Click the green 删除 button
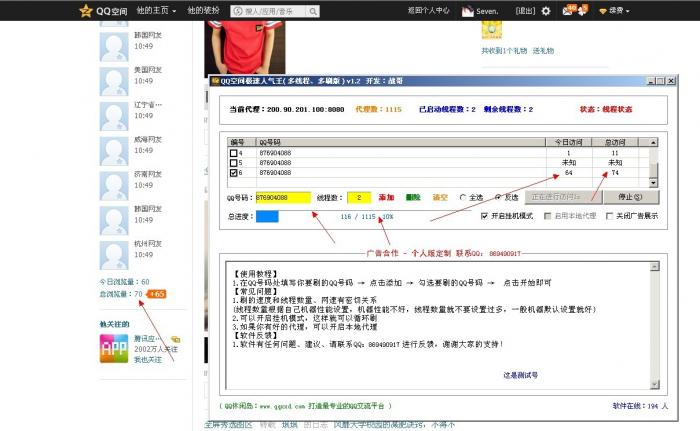Viewport: 700px width, 431px height. click(413, 197)
